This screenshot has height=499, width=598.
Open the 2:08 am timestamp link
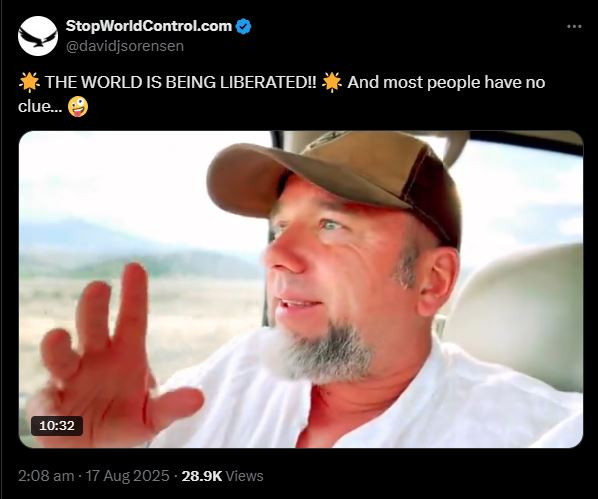46,476
